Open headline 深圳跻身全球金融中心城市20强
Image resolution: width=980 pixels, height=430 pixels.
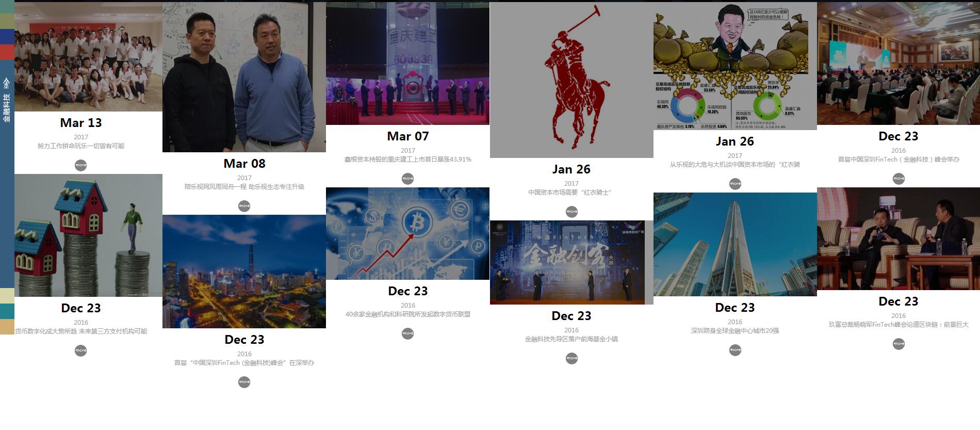pyautogui.click(x=735, y=331)
